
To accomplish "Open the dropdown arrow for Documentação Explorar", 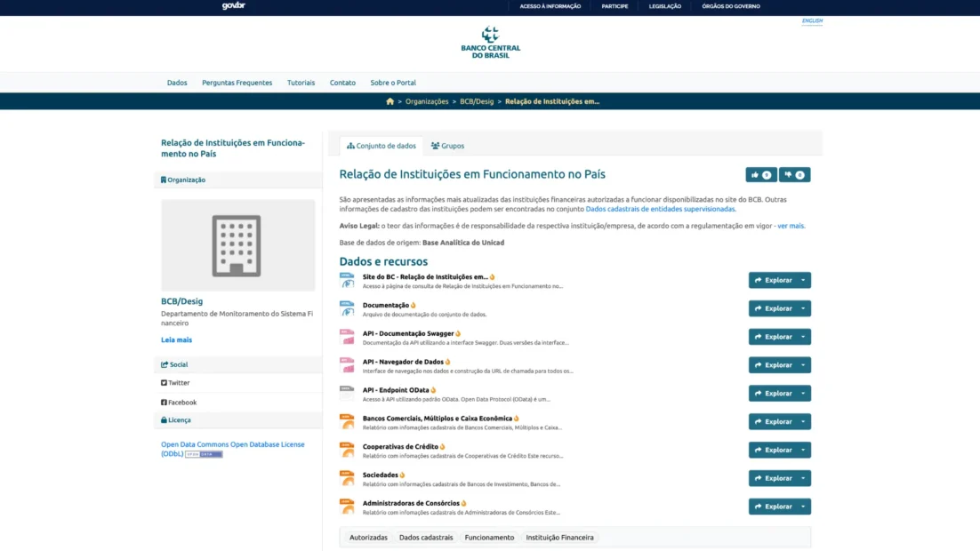I will pyautogui.click(x=804, y=308).
